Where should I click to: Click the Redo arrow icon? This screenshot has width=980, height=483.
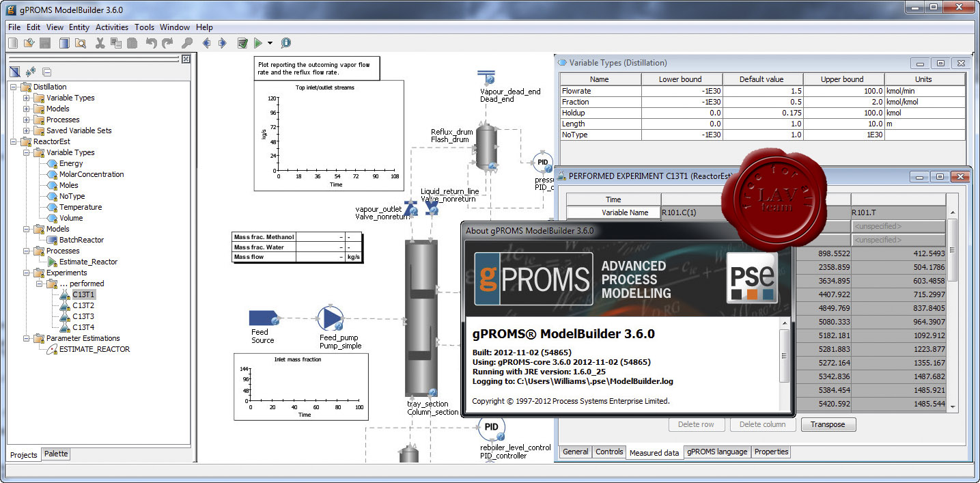[x=168, y=43]
